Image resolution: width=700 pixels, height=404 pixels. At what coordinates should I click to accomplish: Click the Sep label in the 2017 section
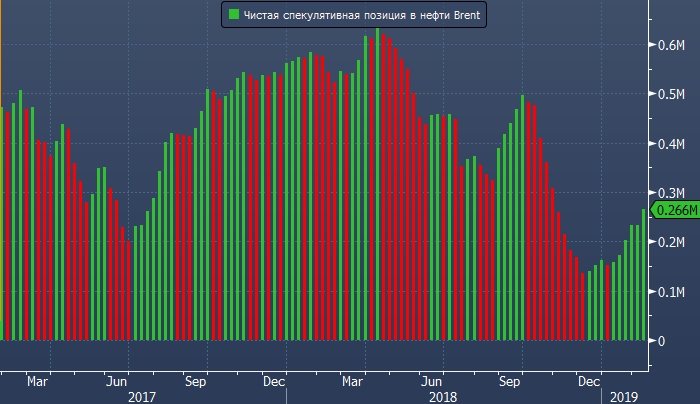(x=196, y=381)
